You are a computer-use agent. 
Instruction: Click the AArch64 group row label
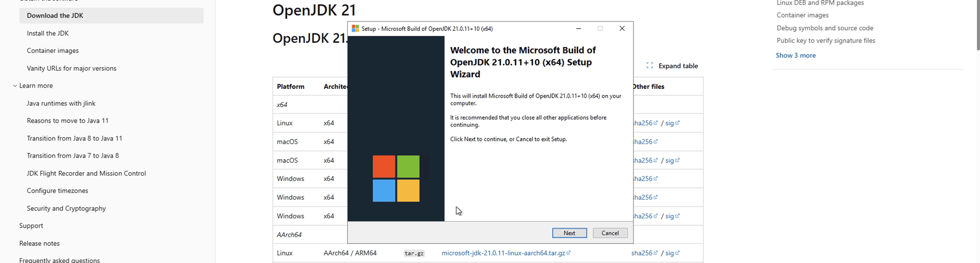click(289, 235)
